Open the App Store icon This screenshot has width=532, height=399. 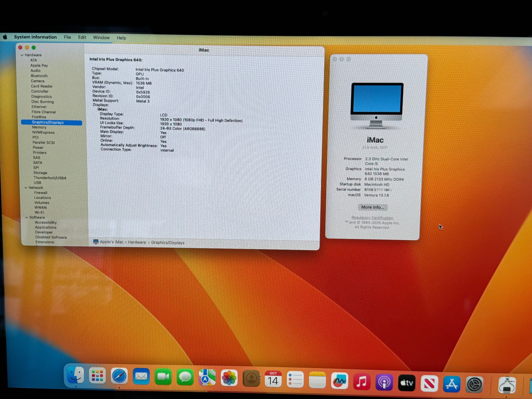point(451,384)
